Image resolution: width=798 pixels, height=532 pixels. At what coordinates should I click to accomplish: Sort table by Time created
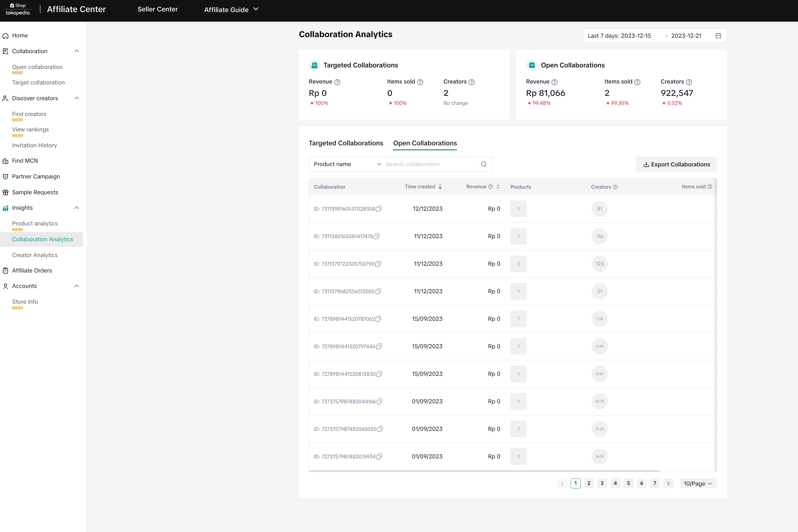tap(440, 187)
